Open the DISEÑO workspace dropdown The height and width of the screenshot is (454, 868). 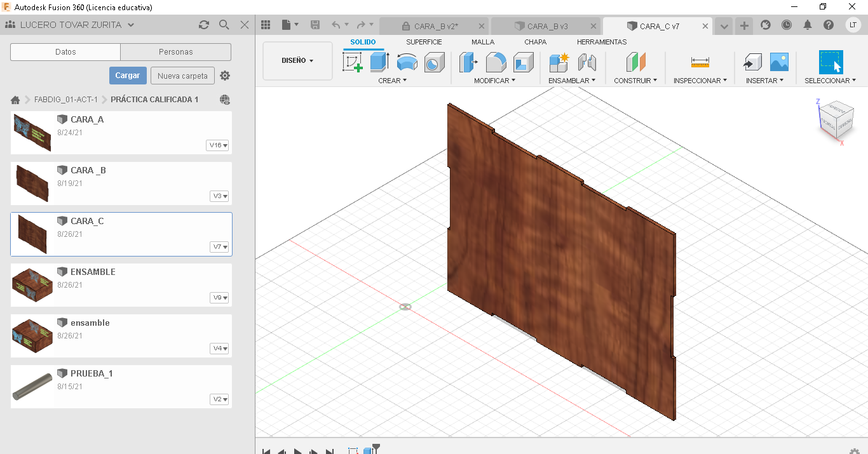297,61
